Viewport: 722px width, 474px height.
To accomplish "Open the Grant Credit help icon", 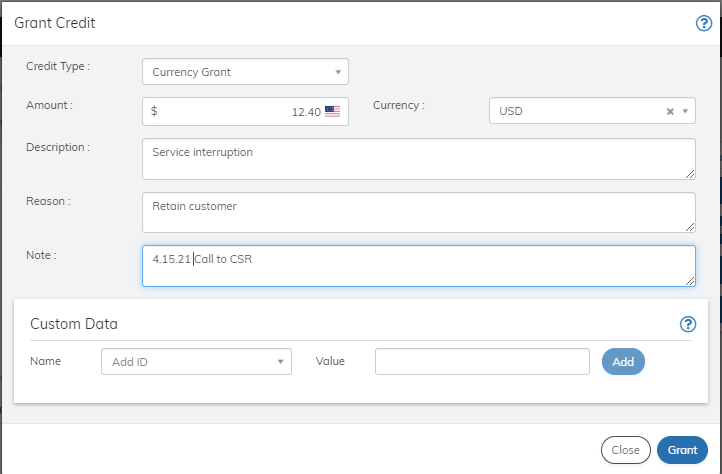I will click(x=704, y=23).
